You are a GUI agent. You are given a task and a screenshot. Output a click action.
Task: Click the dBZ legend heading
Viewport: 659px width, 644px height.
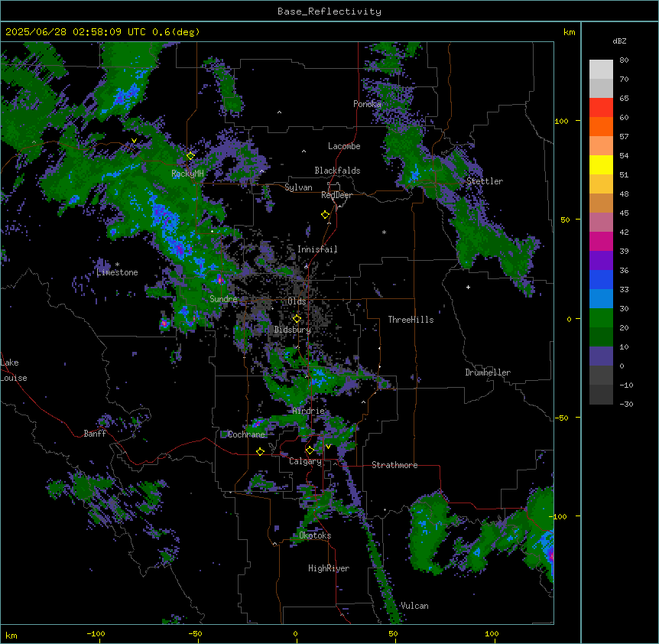tap(619, 41)
